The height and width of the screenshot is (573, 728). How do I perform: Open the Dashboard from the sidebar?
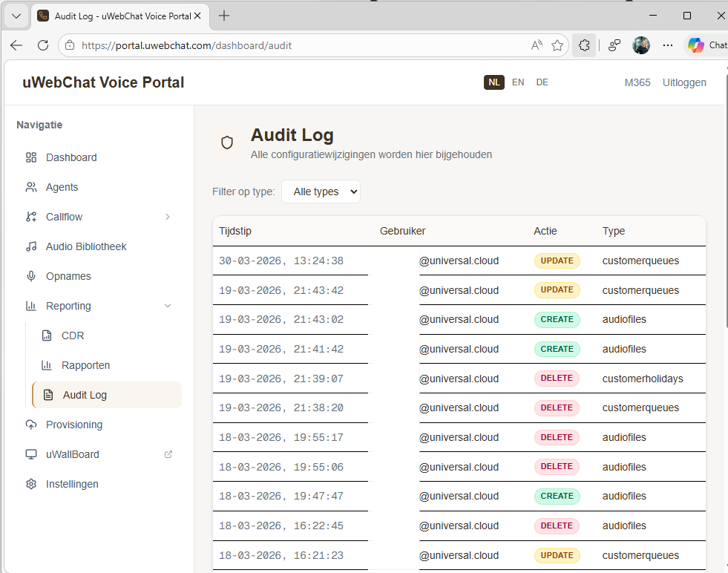tap(70, 157)
